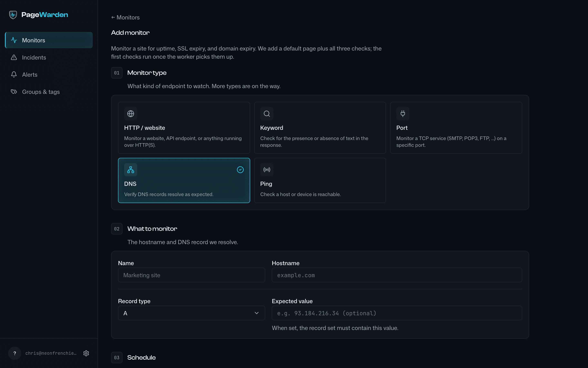Click the chris@neonfrenchie account email

51,353
